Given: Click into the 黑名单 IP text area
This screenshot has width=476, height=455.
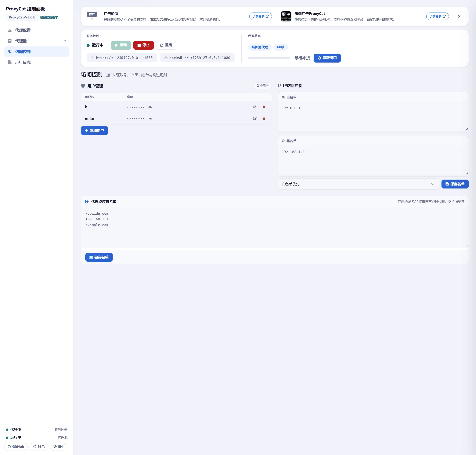Looking at the screenshot, I should [x=373, y=161].
